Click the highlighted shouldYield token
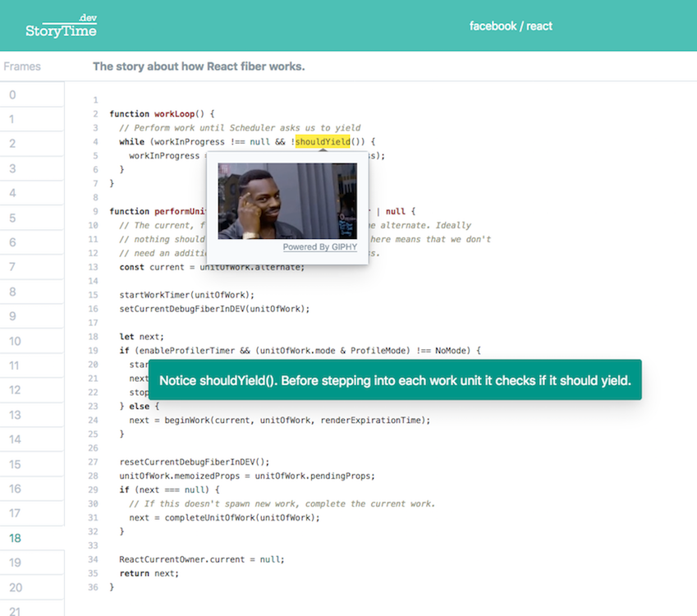Viewport: 697px width, 616px height. tap(323, 142)
